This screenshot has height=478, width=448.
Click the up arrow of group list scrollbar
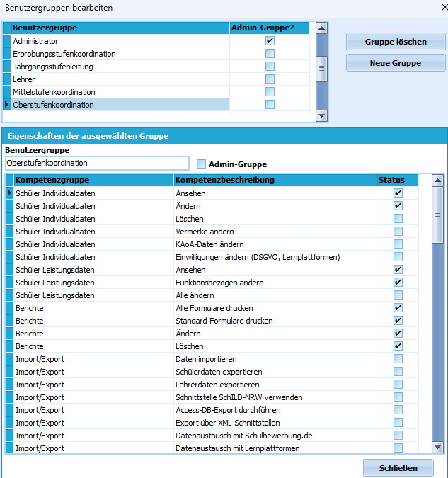pyautogui.click(x=321, y=28)
